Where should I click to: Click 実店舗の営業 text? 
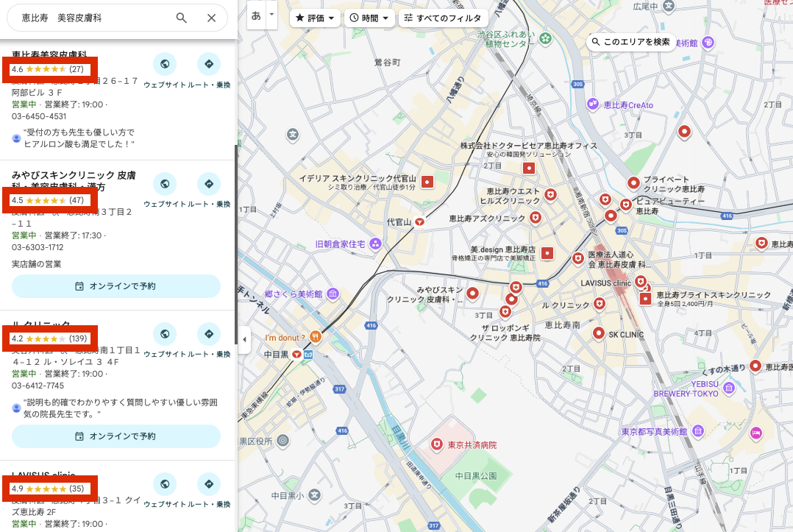pos(37,264)
